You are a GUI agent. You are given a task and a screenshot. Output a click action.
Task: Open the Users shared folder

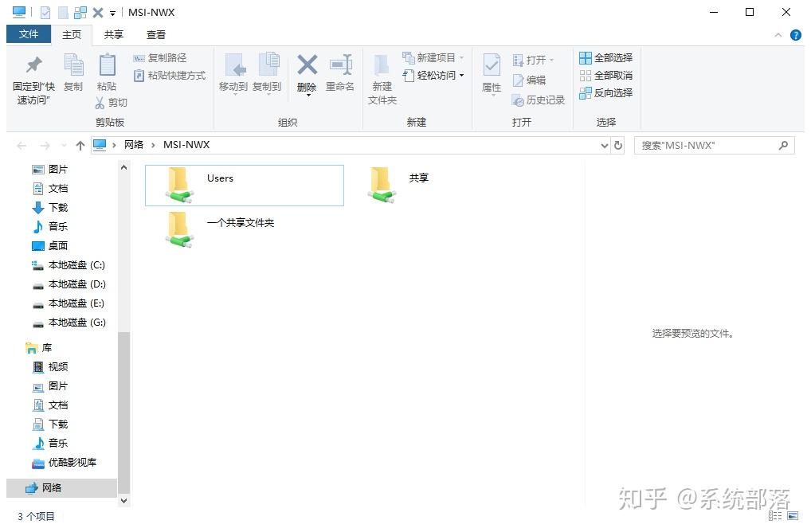click(x=181, y=185)
